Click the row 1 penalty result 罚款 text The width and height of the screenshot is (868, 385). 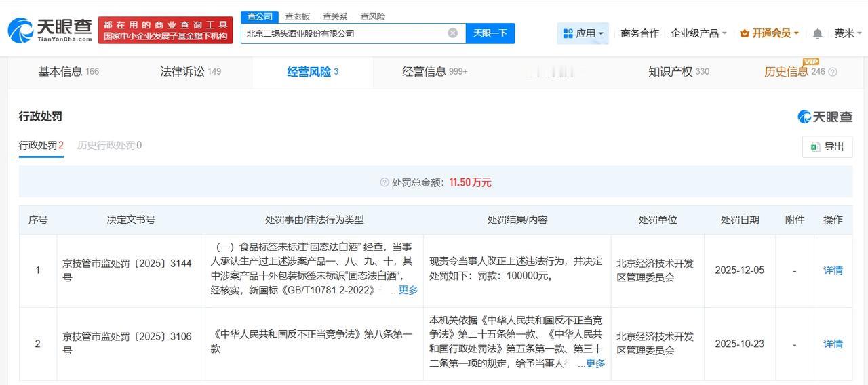click(x=516, y=269)
